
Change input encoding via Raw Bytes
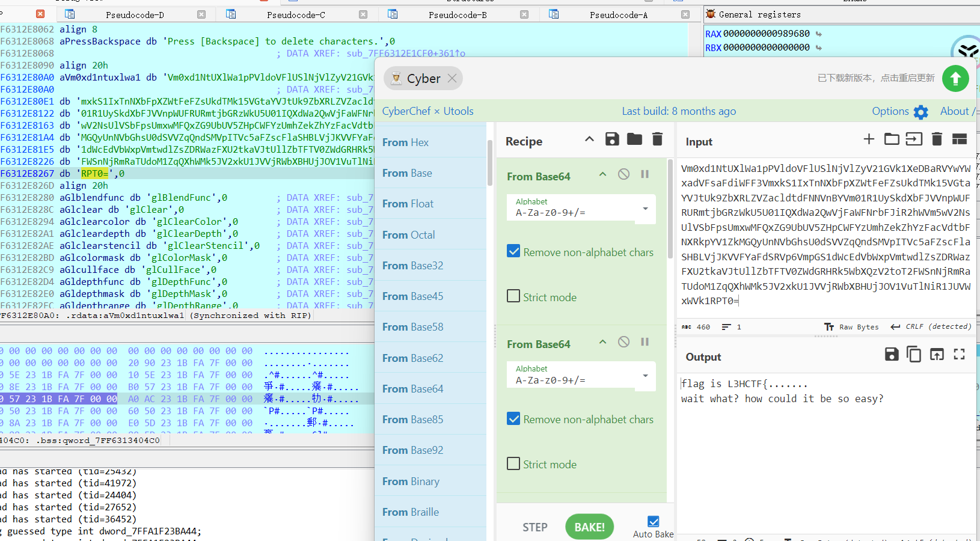click(x=852, y=327)
